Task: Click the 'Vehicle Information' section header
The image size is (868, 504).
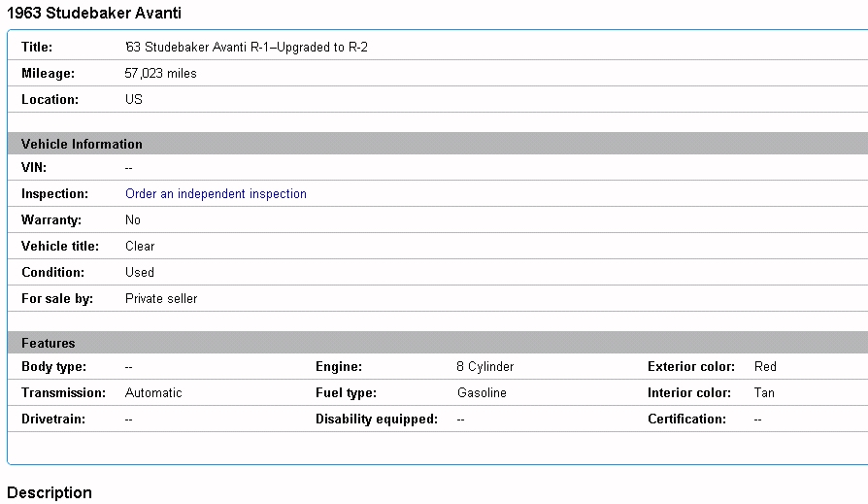Action: (438, 144)
